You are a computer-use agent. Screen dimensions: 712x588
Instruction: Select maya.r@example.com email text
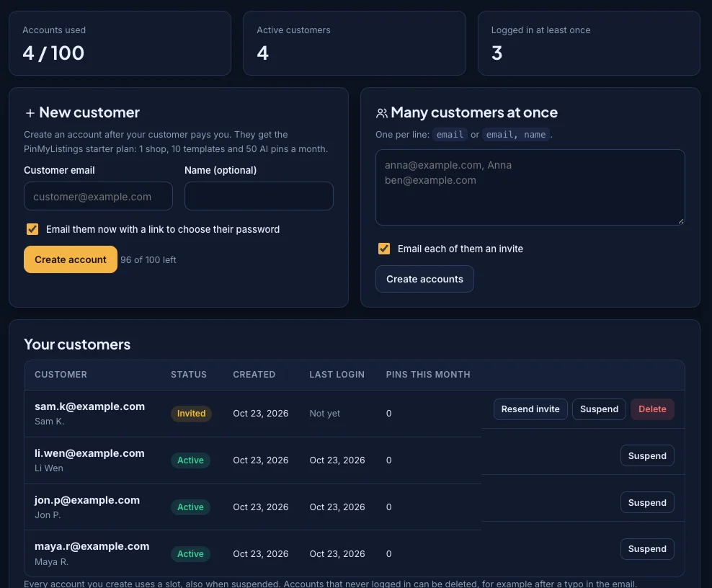coord(92,546)
